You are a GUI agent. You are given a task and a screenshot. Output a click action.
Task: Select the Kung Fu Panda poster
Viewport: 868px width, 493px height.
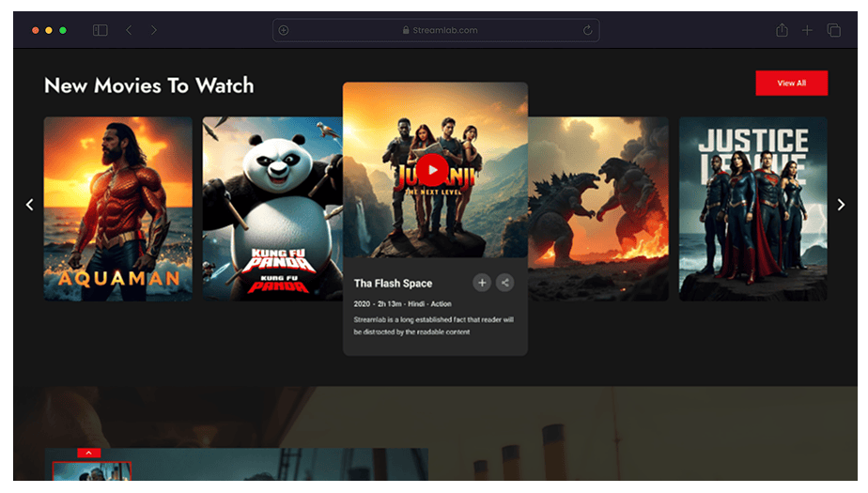click(x=271, y=208)
